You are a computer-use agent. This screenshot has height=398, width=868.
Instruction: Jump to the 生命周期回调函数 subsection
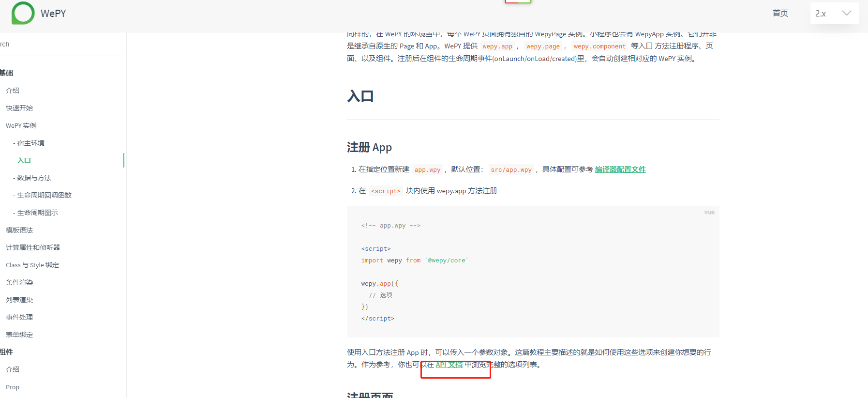click(44, 195)
